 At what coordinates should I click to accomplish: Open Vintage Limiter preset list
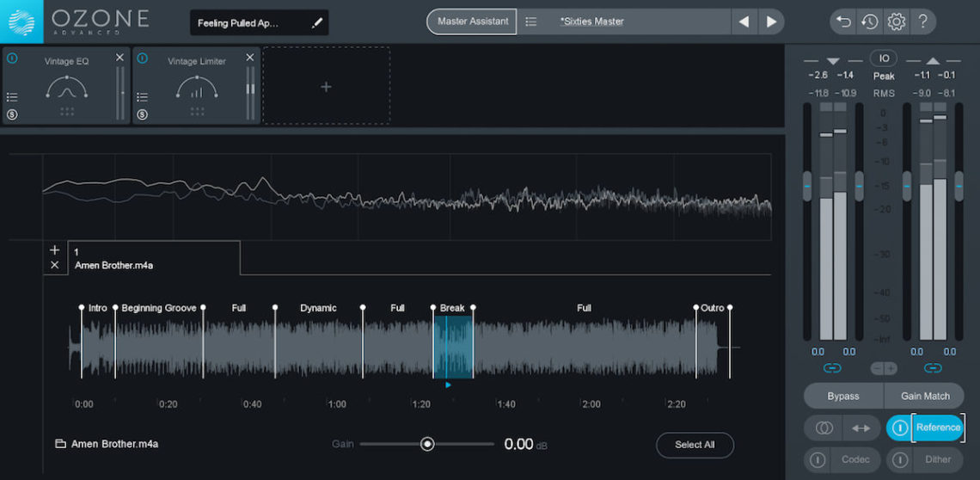(143, 97)
